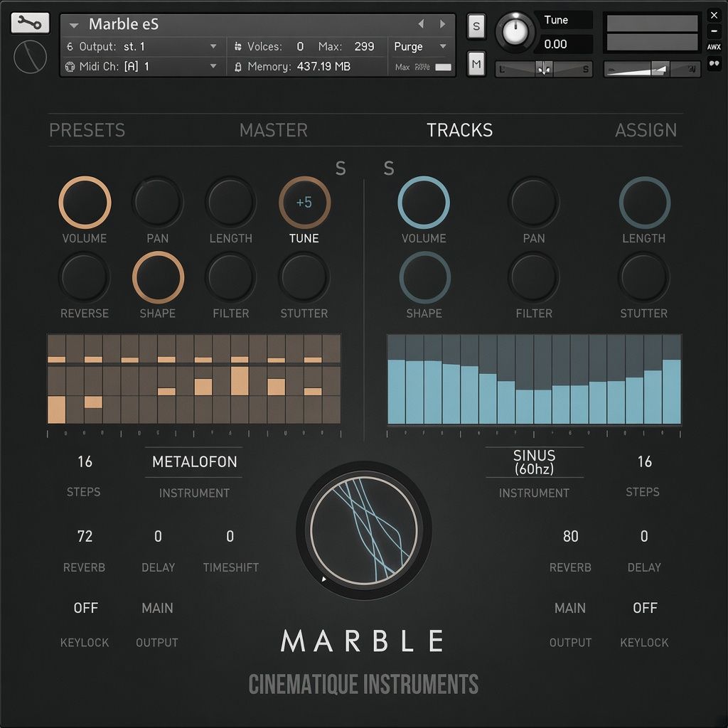Click the two-dot icon under AWX
Screen dimensions: 728x728
(714, 63)
